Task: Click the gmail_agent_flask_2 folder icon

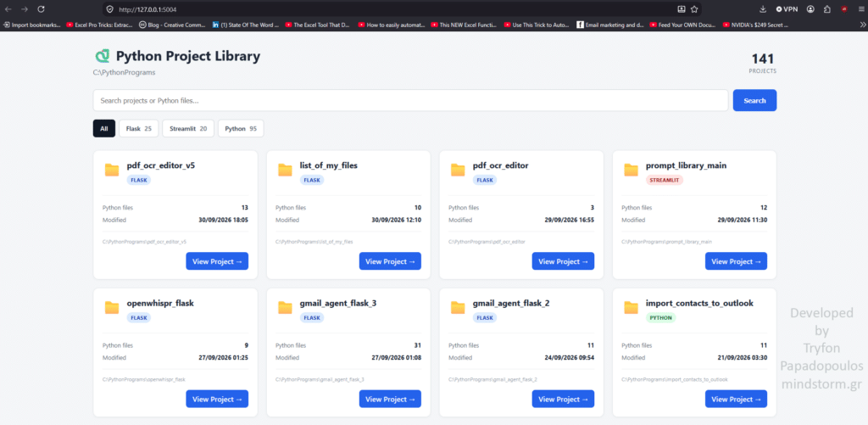Action: 458,308
